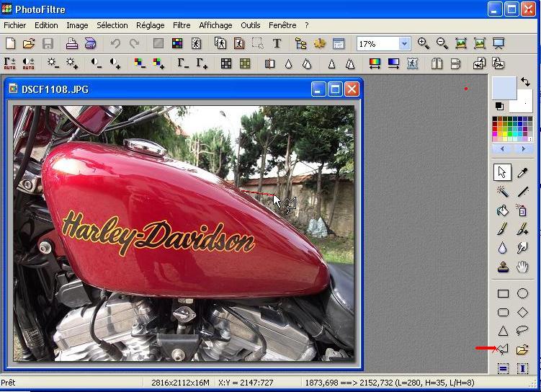Click the Redo arrow

134,43
